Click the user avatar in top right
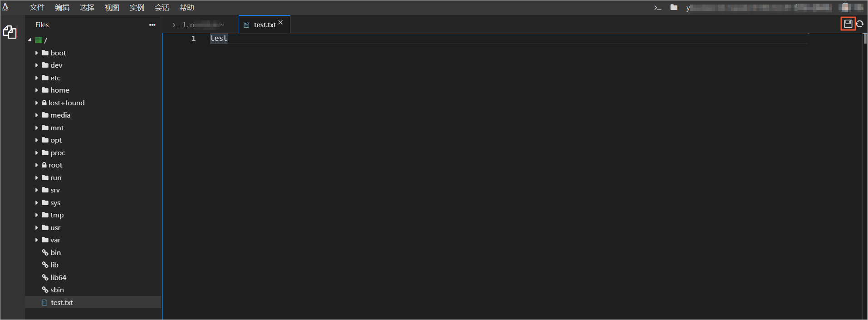 pos(845,8)
